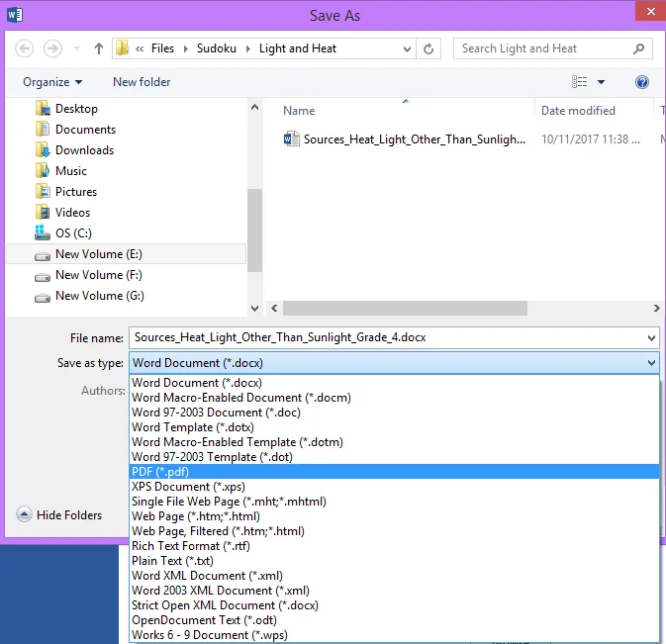The height and width of the screenshot is (644, 666).
Task: Select Single File Web Page type
Action: [394, 502]
